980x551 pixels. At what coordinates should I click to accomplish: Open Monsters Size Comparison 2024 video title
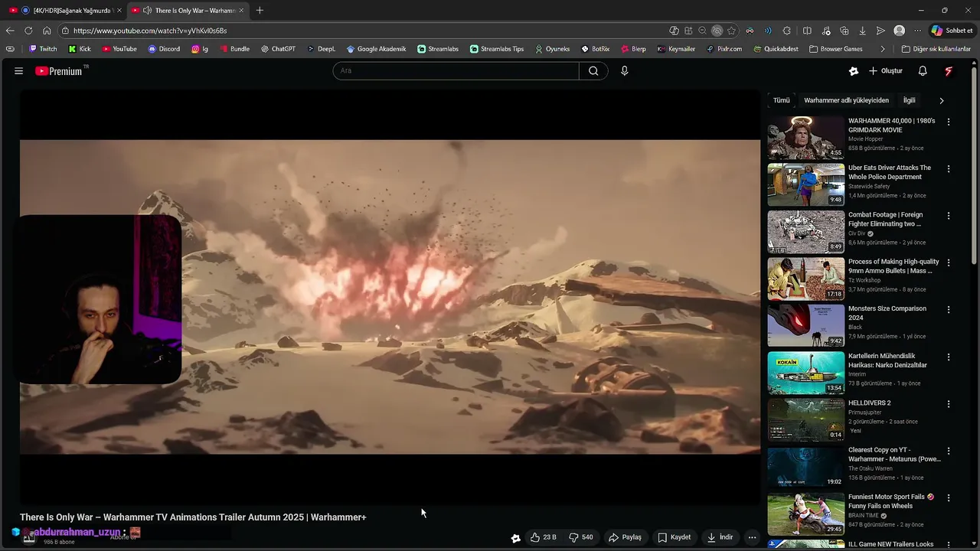tap(887, 313)
